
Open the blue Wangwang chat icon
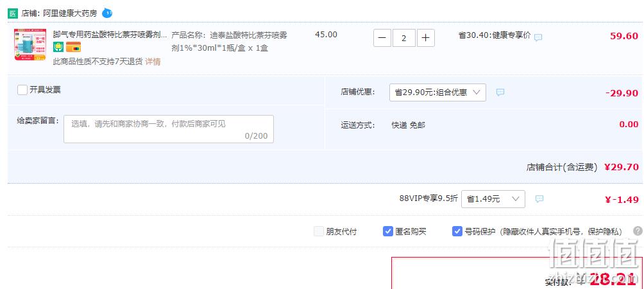click(107, 13)
